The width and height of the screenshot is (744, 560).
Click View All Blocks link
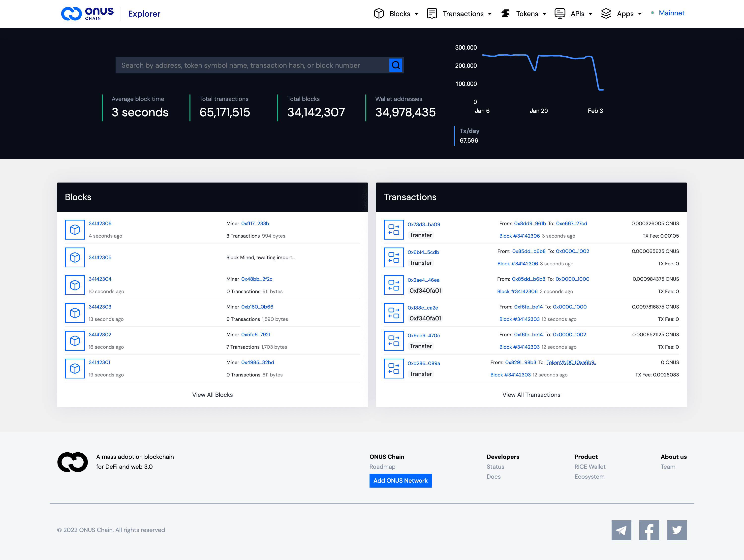[x=212, y=395]
